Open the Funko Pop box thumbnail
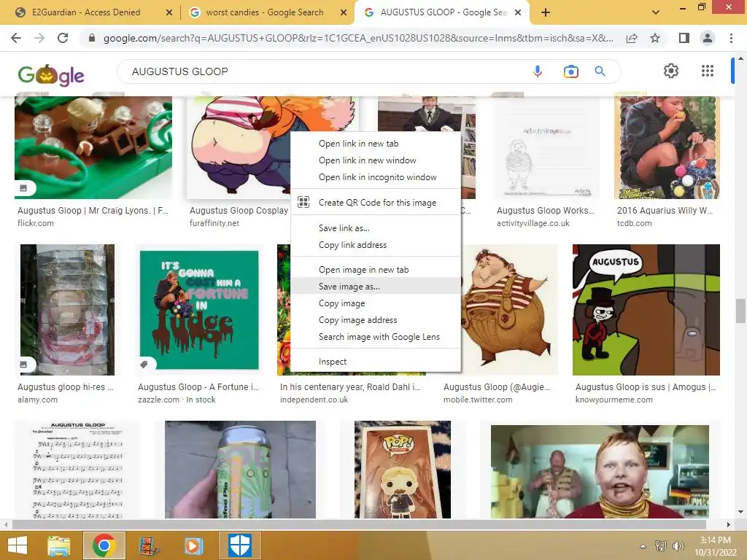747x560 pixels. pos(403,470)
